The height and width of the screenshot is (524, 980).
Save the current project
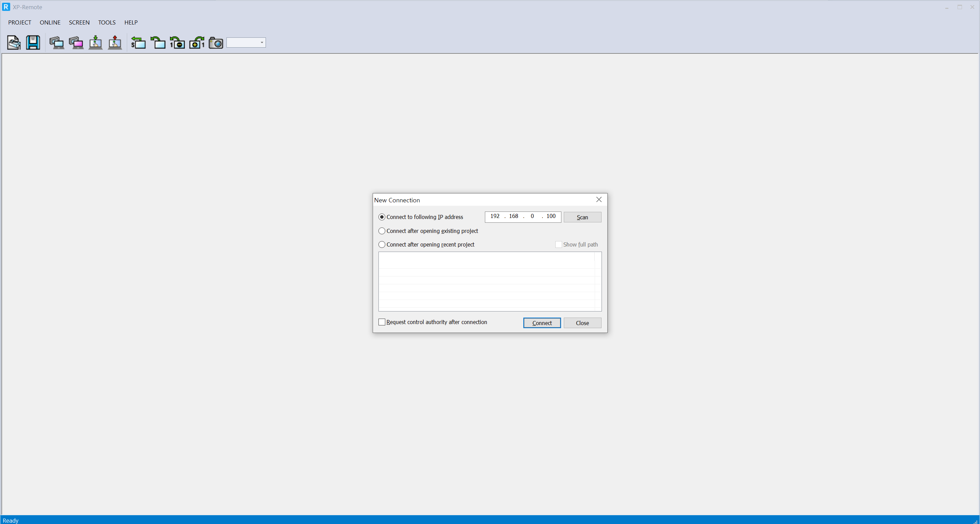(33, 43)
